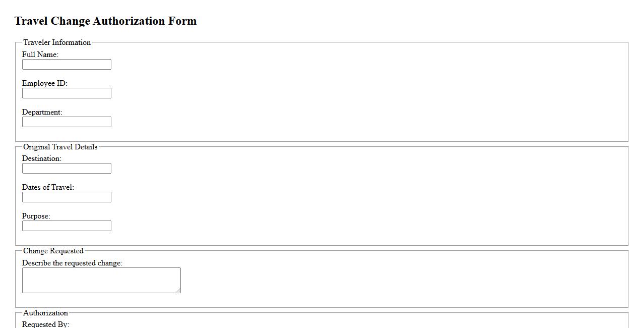
Task: Click the Original Travel Details legend
Action: pyautogui.click(x=60, y=147)
